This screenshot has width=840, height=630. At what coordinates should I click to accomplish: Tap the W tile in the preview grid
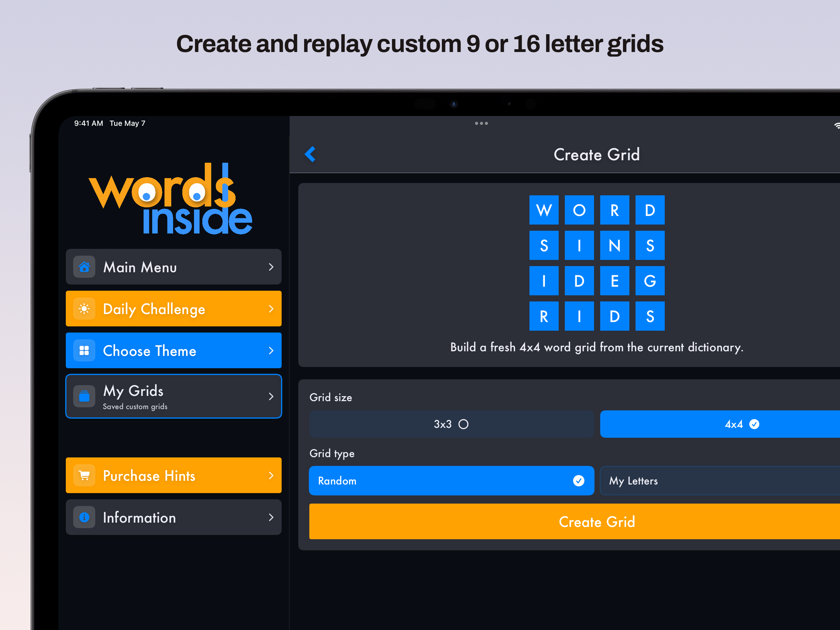(x=544, y=210)
